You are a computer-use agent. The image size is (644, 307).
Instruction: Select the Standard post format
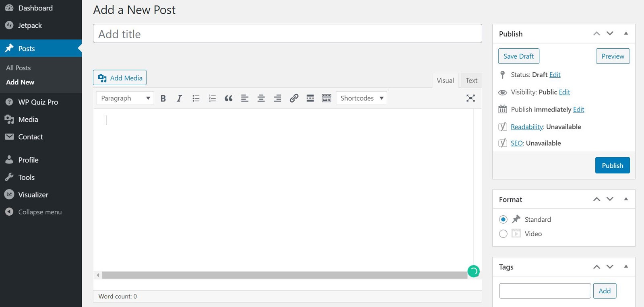pyautogui.click(x=503, y=219)
